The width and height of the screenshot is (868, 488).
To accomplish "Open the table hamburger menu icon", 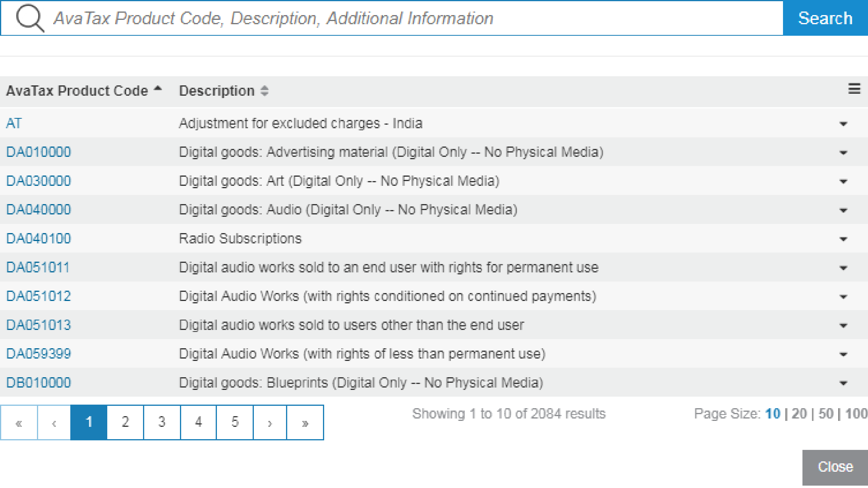I will click(854, 89).
